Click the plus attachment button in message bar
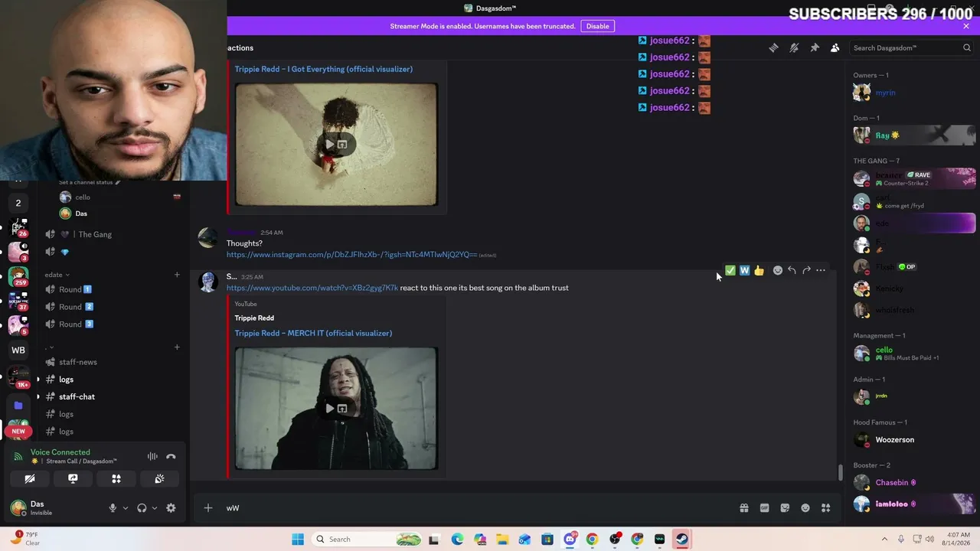This screenshot has width=980, height=551. click(207, 507)
